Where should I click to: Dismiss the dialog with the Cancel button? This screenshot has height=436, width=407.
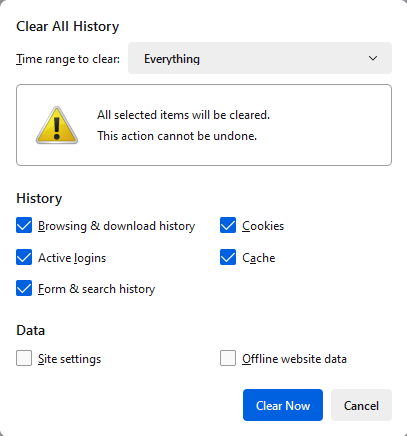point(361,405)
